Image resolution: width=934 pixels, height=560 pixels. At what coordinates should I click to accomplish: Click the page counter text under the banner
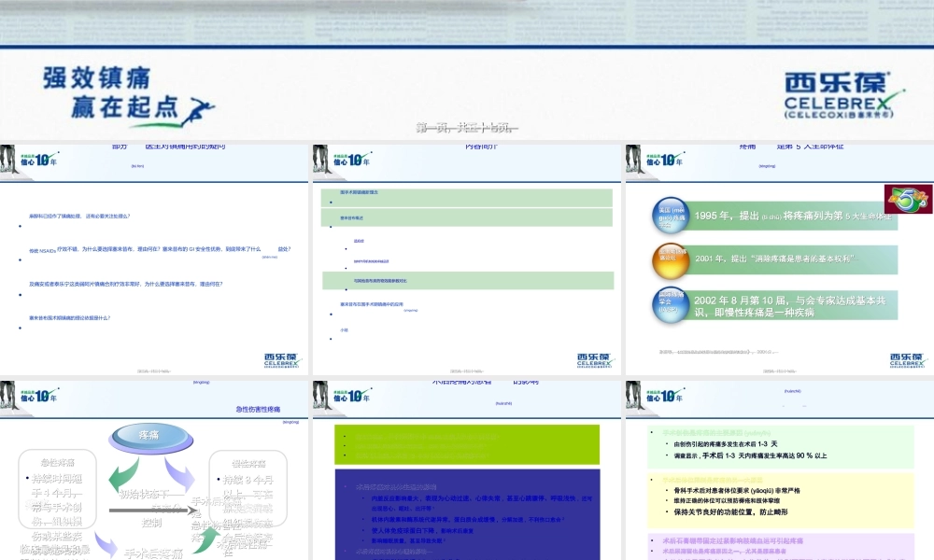point(466,128)
